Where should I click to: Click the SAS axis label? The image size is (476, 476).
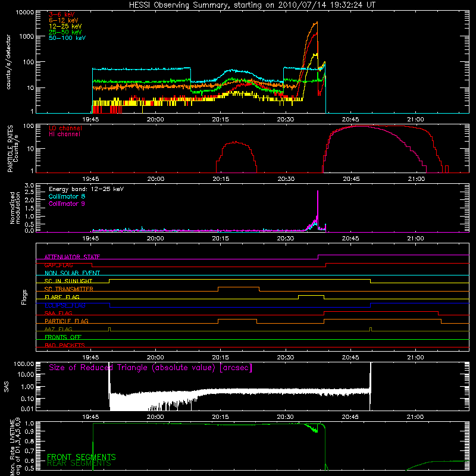pyautogui.click(x=7, y=387)
